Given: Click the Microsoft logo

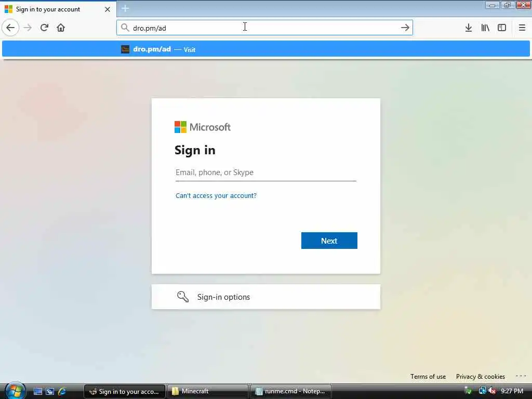Looking at the screenshot, I should 203,127.
